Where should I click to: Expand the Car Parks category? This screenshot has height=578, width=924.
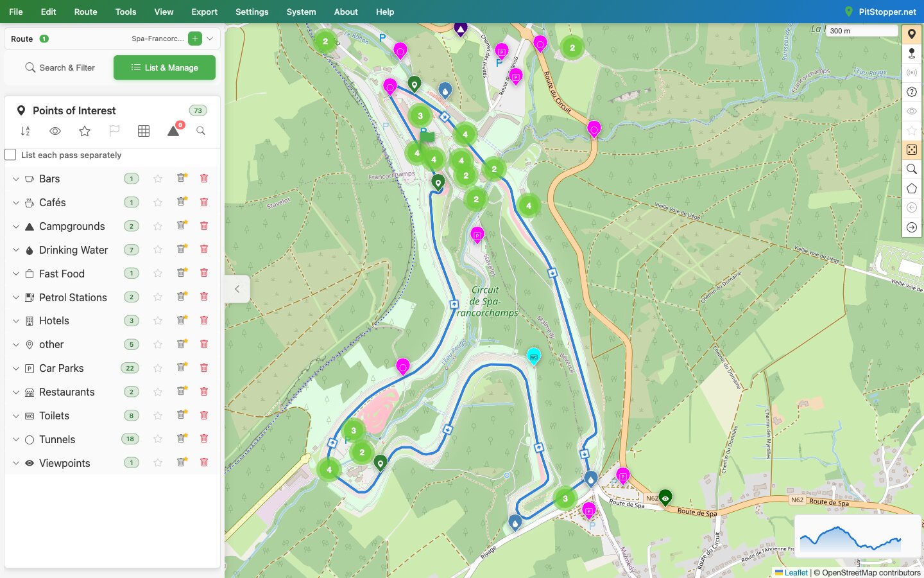[16, 369]
